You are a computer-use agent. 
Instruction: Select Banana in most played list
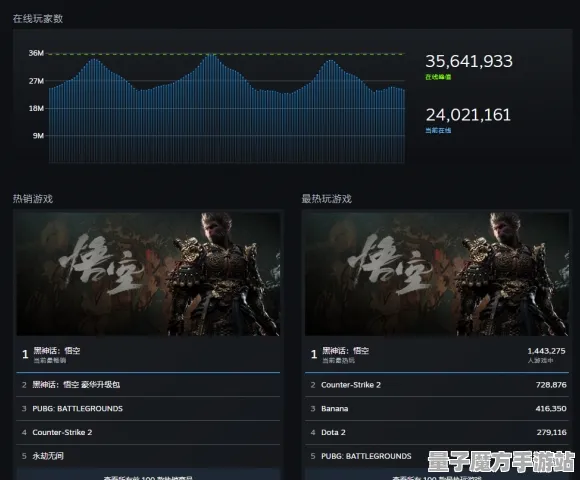(x=436, y=408)
